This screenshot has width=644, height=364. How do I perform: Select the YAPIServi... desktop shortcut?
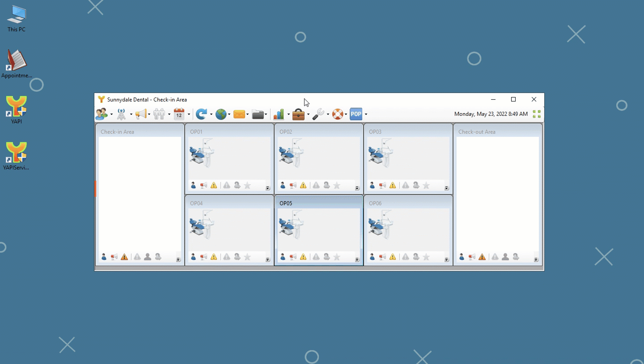pos(17,156)
